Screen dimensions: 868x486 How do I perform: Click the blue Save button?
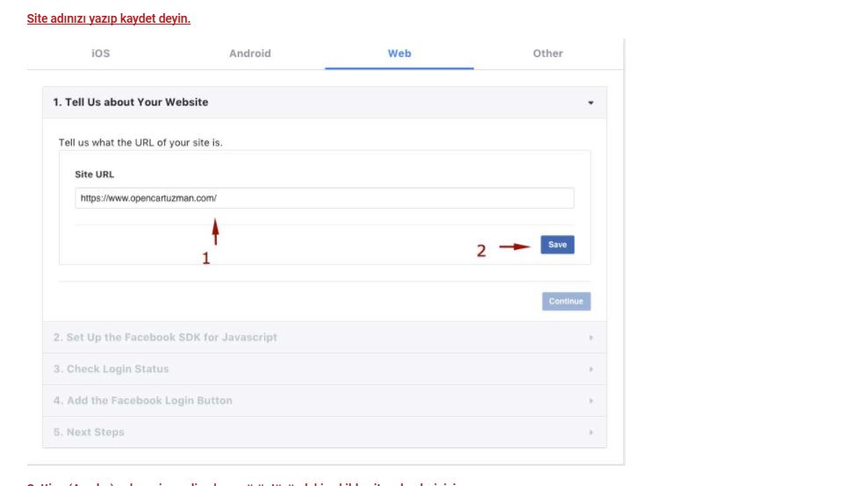coord(557,245)
